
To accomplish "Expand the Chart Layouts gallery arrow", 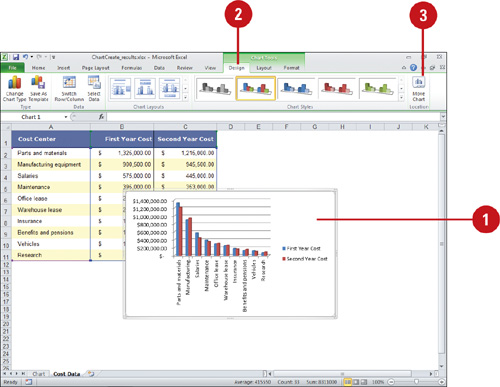I will pyautogui.click(x=185, y=97).
